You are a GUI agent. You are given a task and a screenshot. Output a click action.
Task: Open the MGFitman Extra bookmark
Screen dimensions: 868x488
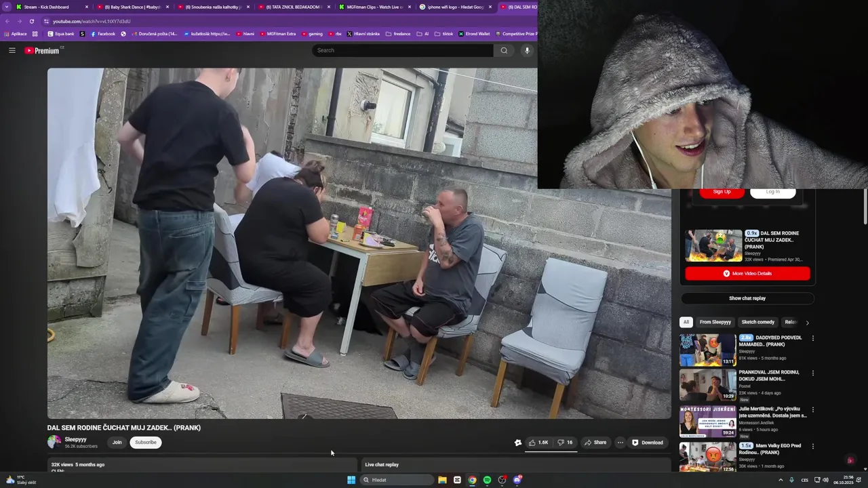click(278, 33)
